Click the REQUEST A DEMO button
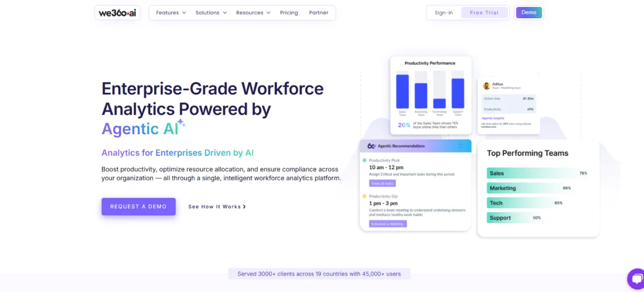The width and height of the screenshot is (644, 292). click(138, 207)
